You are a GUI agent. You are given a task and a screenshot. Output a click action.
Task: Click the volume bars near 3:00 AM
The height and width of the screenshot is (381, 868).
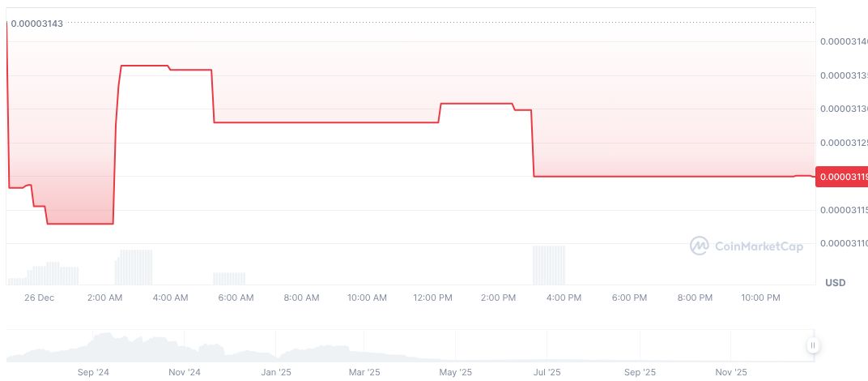pyautogui.click(x=134, y=268)
